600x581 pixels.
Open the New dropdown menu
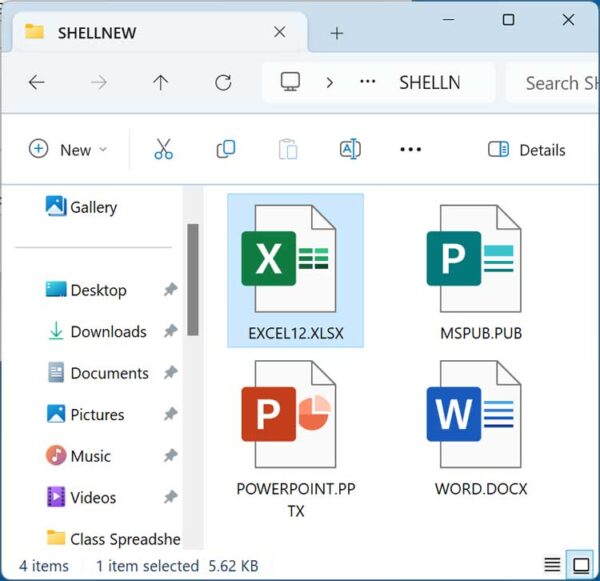tap(68, 150)
